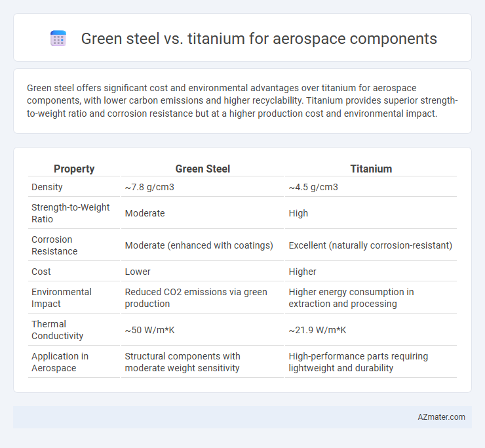Screen dimensions: 485x448
Task: Click 'Reduced CO2 emissions via green production' cell
Action: [196, 298]
